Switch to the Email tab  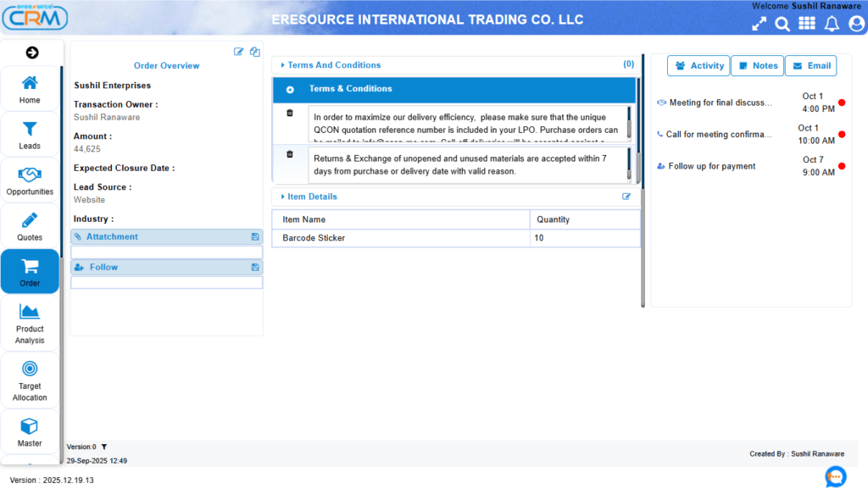tap(810, 65)
